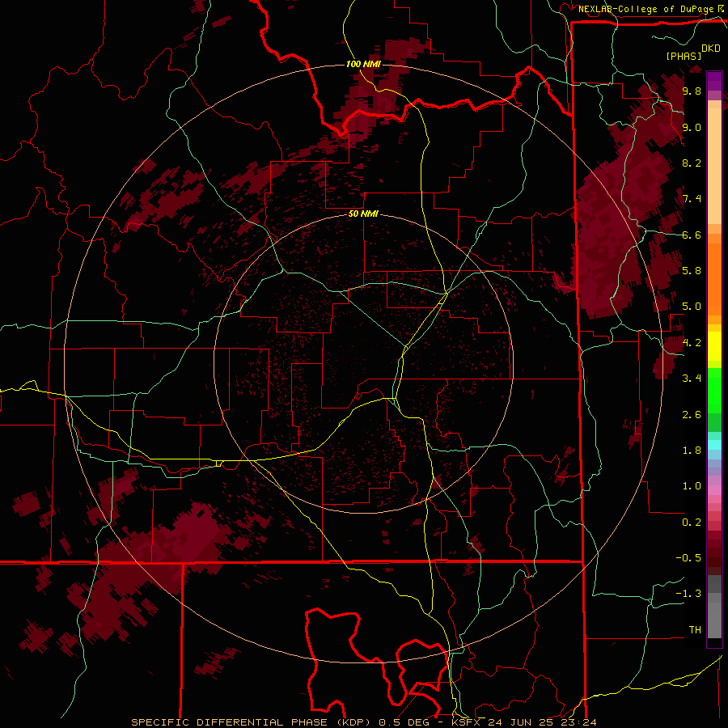Image resolution: width=728 pixels, height=728 pixels.
Task: Click the Specific Differential Phase caption text
Action: click(x=363, y=722)
